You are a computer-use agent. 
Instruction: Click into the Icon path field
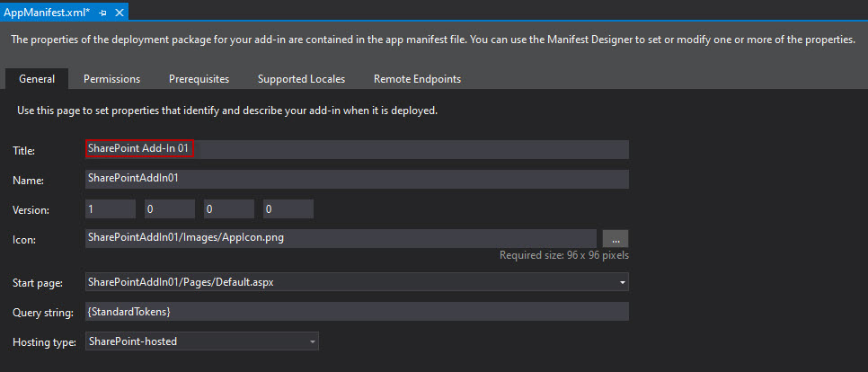click(x=341, y=239)
